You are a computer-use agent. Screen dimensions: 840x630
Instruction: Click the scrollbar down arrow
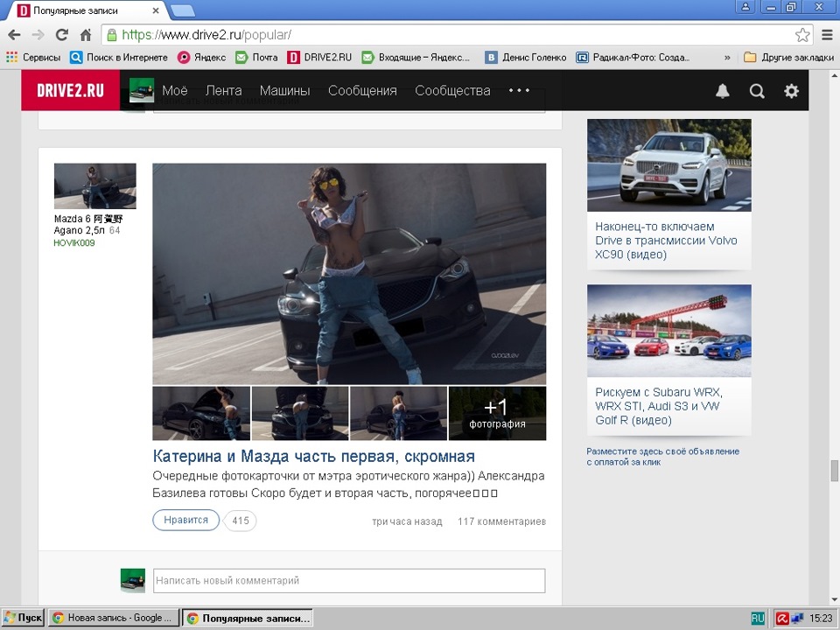[835, 600]
